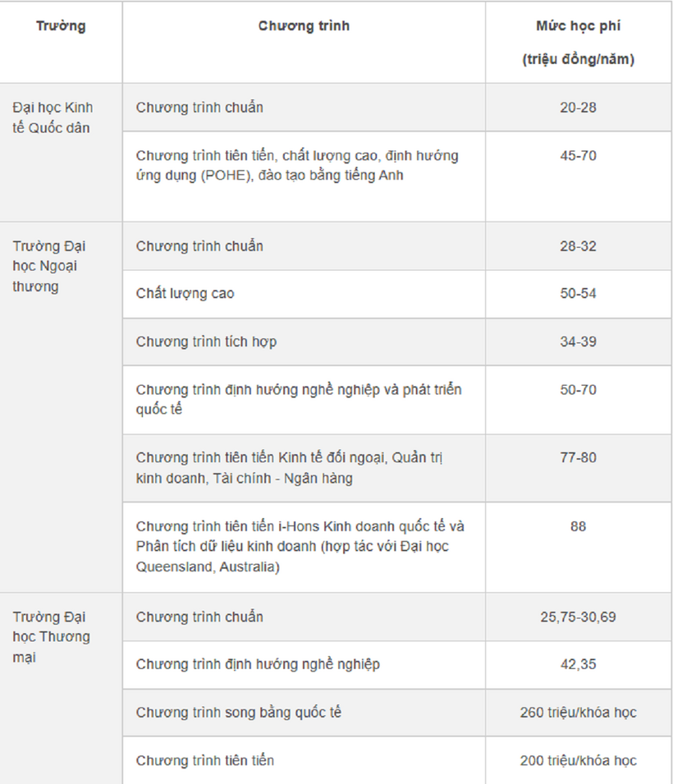Select the Chất lượng cao program row
The height and width of the screenshot is (784, 673).
(397, 294)
